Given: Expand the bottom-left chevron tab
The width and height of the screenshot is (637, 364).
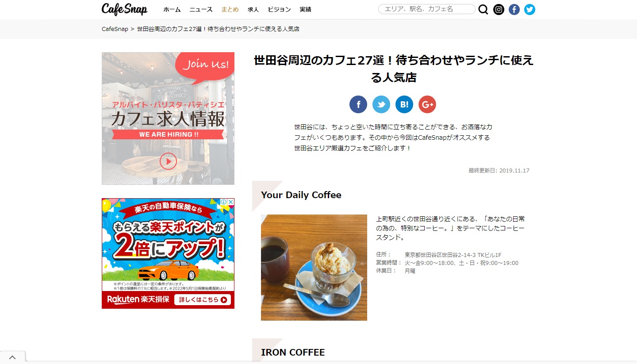Looking at the screenshot, I should [12, 357].
